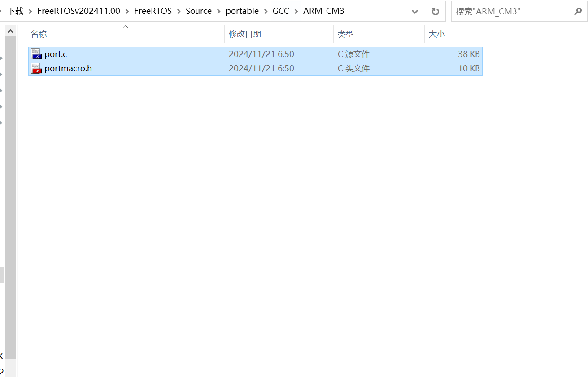Go to FreeRTOSv202411.00 breadcrumb folder
This screenshot has width=588, height=377.
(79, 11)
